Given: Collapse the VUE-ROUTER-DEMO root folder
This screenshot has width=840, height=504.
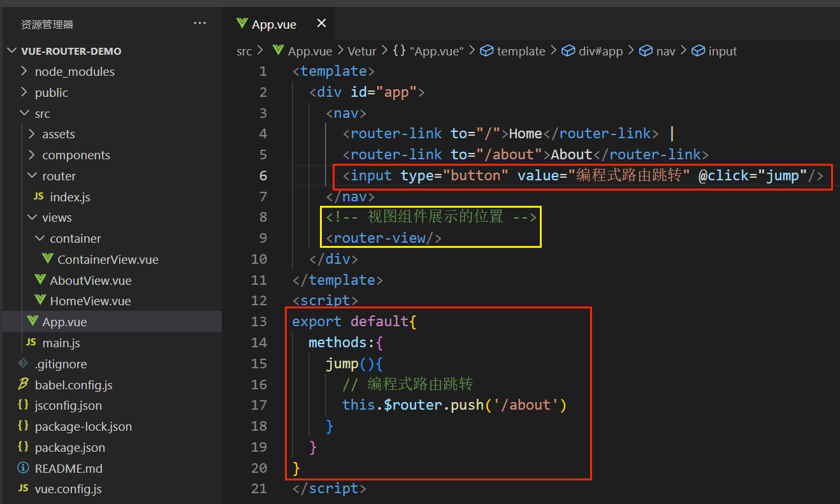Looking at the screenshot, I should 13,51.
